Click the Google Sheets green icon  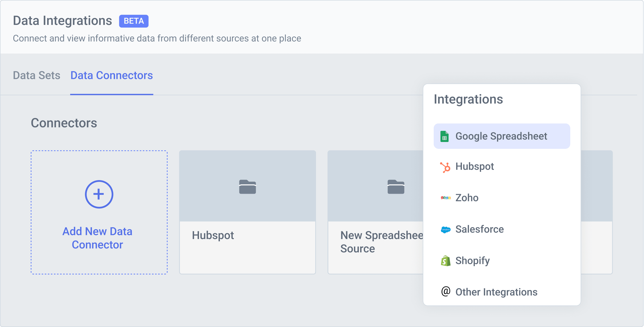[x=444, y=136]
